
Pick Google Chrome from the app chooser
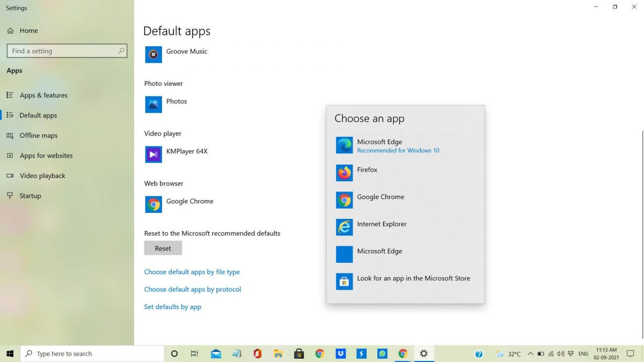point(380,200)
